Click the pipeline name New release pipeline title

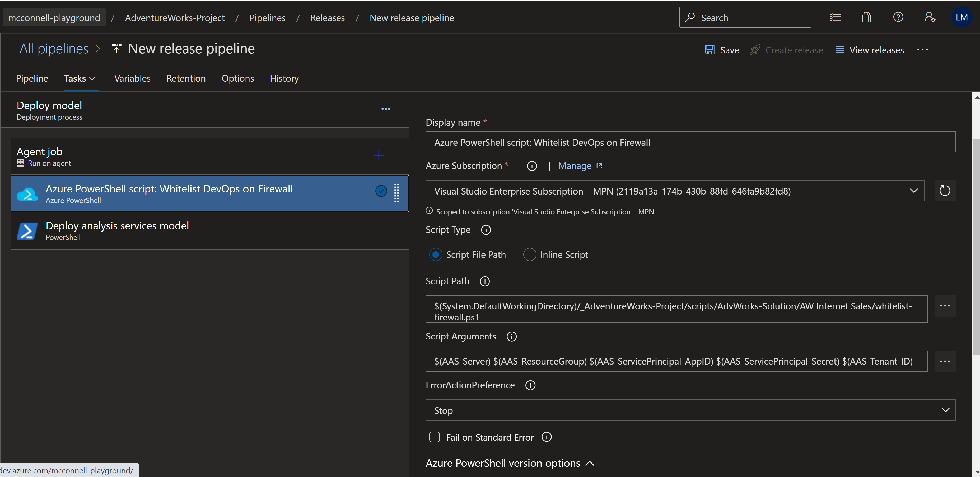pyautogui.click(x=191, y=49)
